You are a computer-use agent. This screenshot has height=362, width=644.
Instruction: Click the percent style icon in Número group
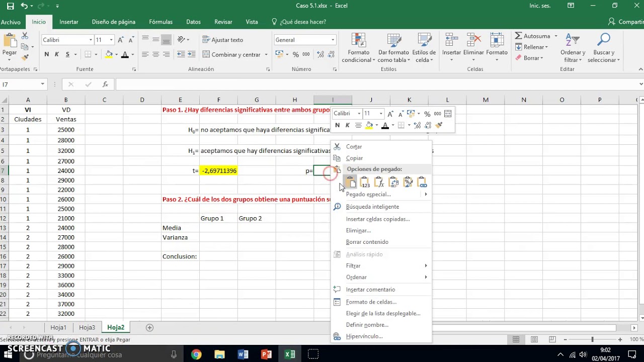tap(296, 54)
